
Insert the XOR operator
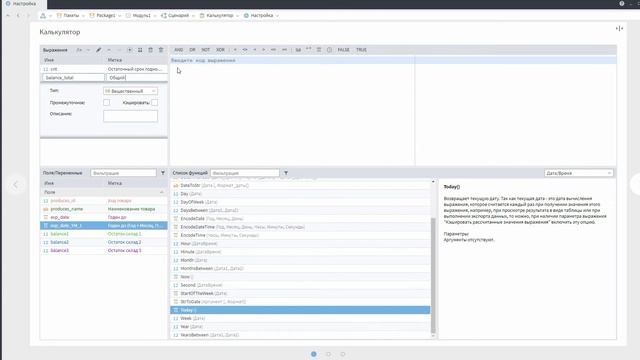click(220, 50)
